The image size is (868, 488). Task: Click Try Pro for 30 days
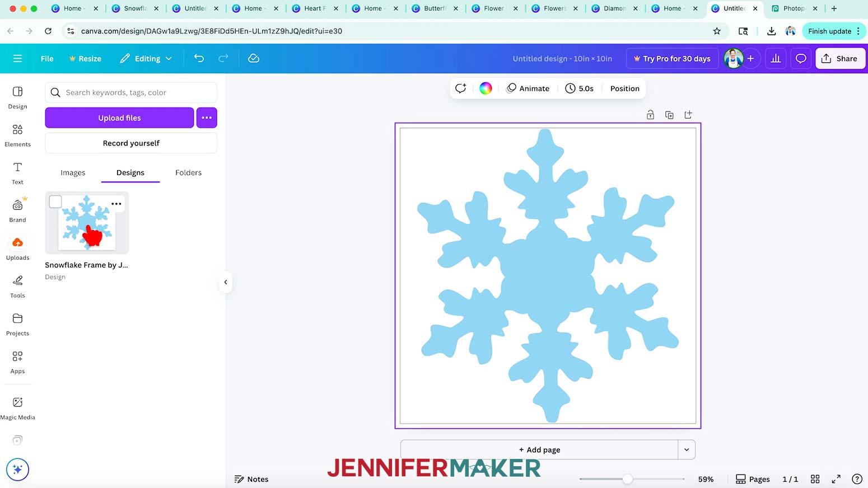point(672,58)
